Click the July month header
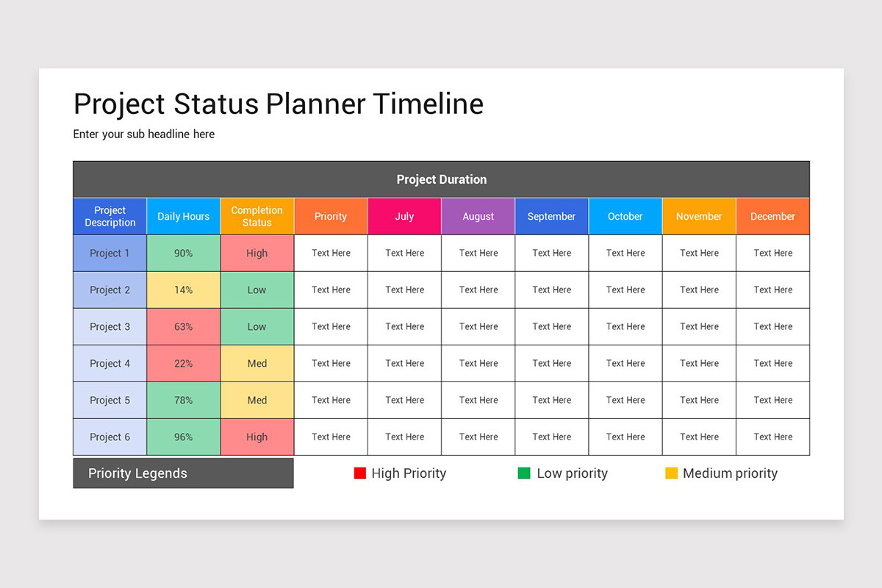This screenshot has width=882, height=588. click(404, 216)
